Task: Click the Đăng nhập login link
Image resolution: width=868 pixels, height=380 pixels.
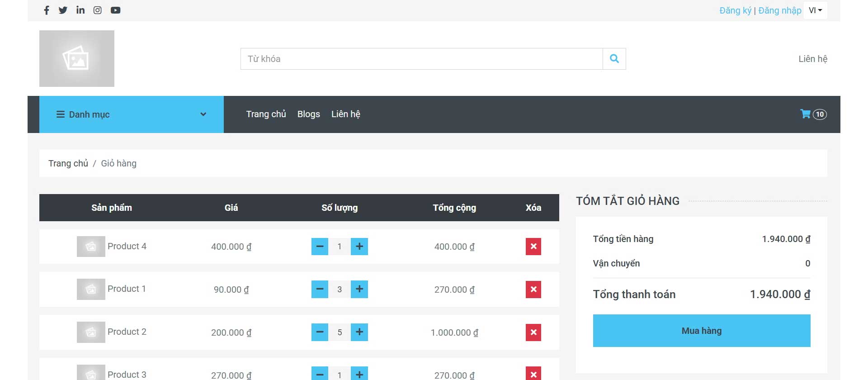Action: click(779, 10)
